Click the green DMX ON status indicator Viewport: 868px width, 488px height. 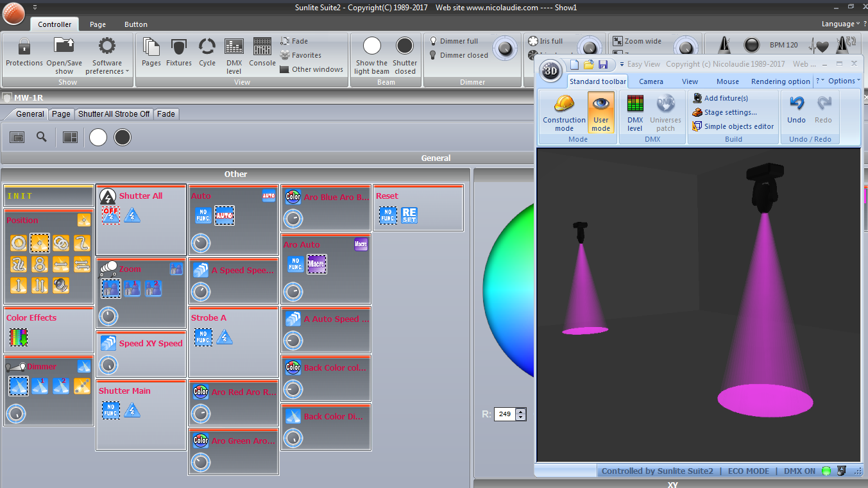[x=826, y=471]
